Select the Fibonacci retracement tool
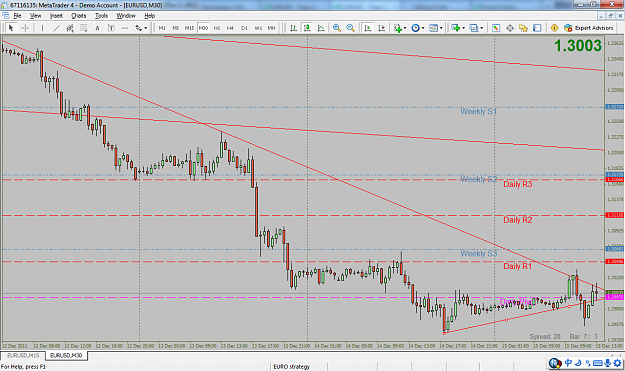625x371 pixels. click(x=83, y=28)
